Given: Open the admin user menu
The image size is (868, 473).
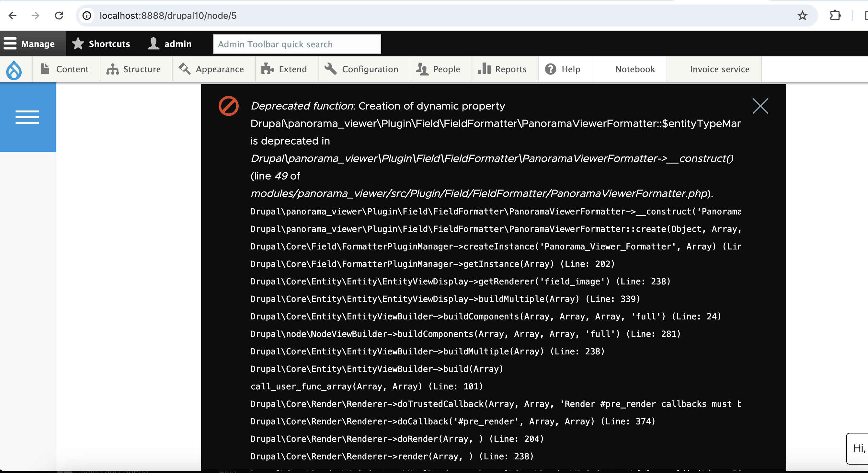Looking at the screenshot, I should (x=169, y=44).
